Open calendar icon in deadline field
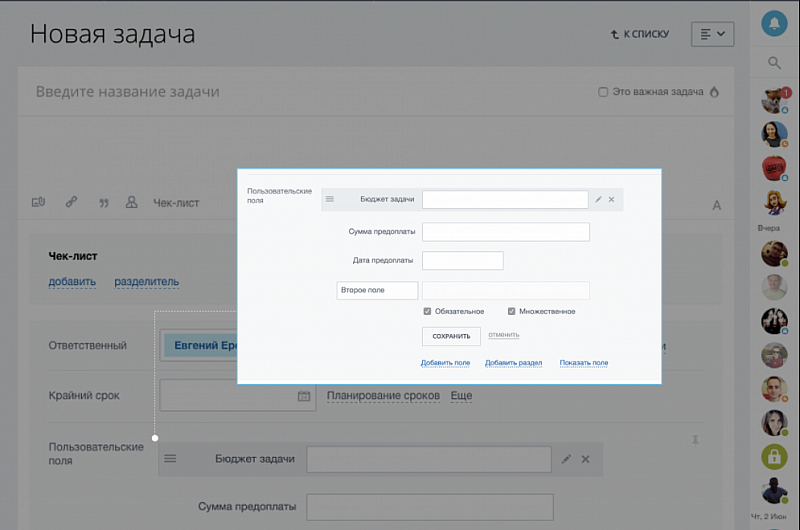Viewport: 800px width, 530px height. pyautogui.click(x=304, y=396)
